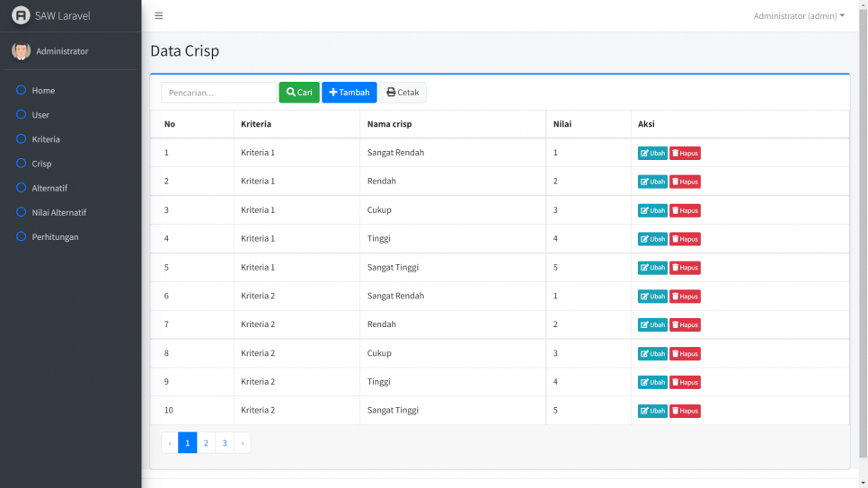Image resolution: width=868 pixels, height=488 pixels.
Task: Click Ubah for row 10
Action: pos(652,411)
